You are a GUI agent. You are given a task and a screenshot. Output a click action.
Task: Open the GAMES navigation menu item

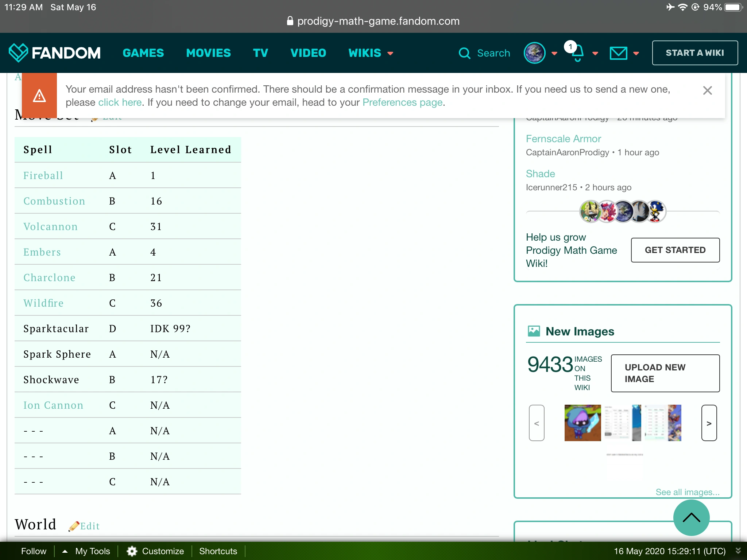[143, 53]
